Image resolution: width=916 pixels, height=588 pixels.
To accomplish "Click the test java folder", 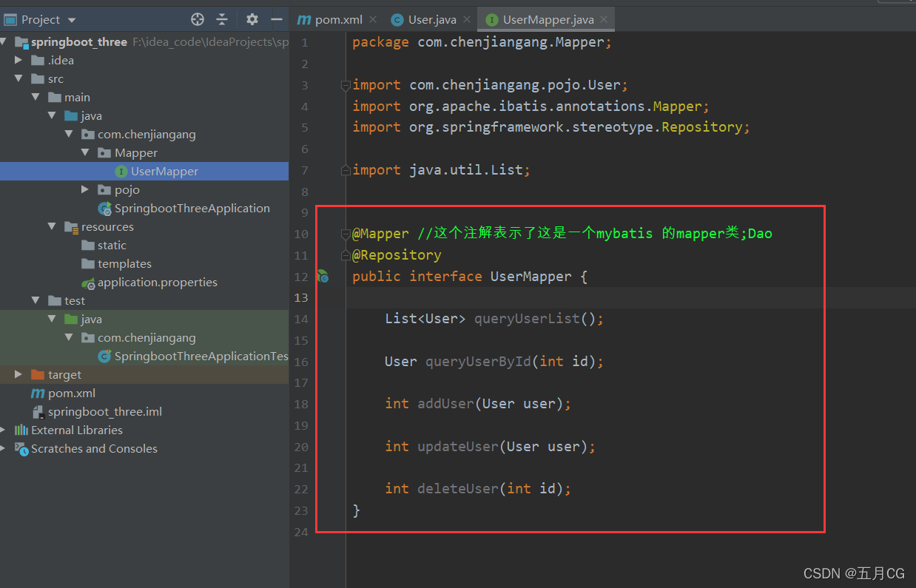I will (91, 320).
